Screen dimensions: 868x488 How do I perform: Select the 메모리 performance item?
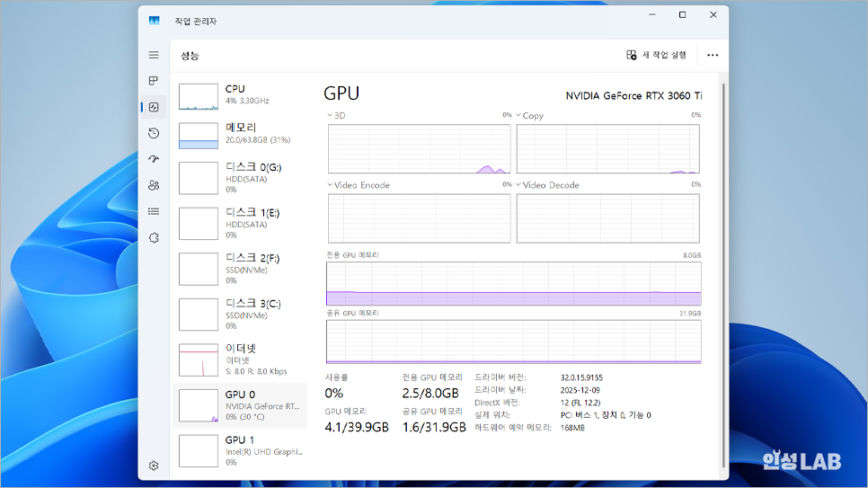click(x=240, y=135)
